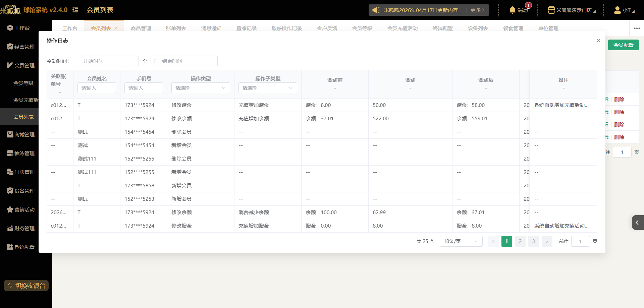Switch to the 敏感操作记录 tab
Image resolution: width=644 pixels, height=308 pixels.
pos(287,28)
